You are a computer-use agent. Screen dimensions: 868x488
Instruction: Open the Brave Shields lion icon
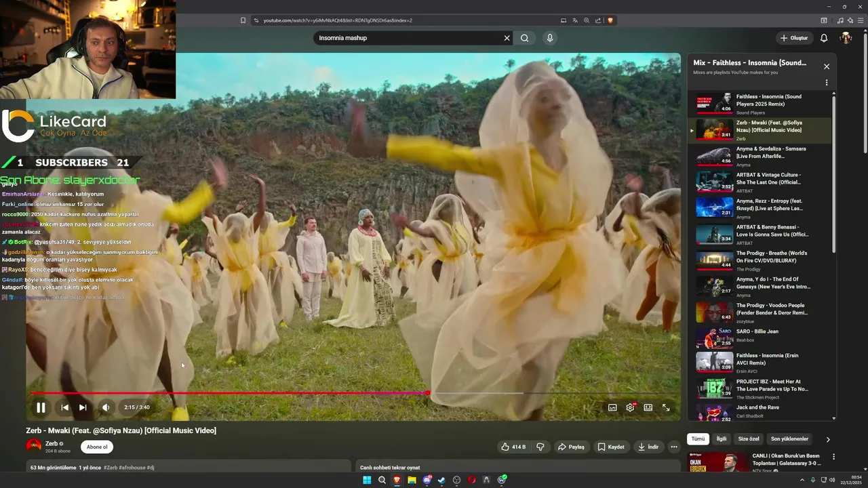coord(610,20)
